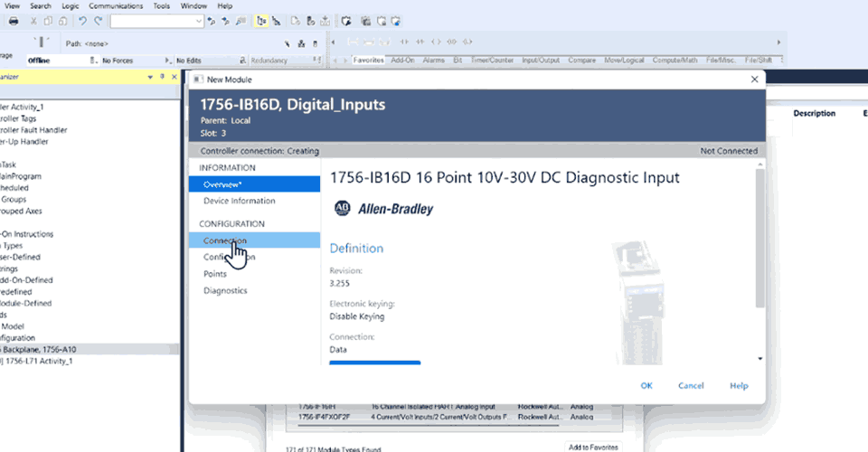Click the Undo arrow icon
Image resolution: width=868 pixels, height=452 pixels.
coord(82,21)
